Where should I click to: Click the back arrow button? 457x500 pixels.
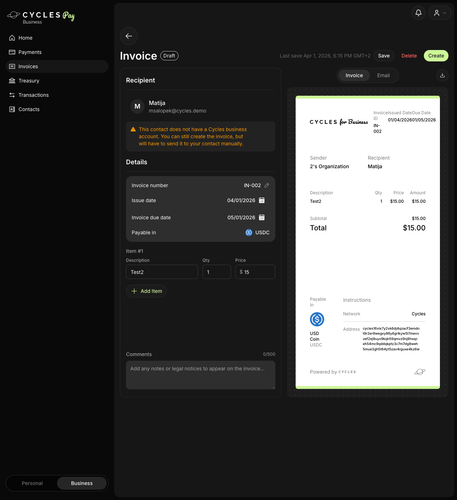pos(129,36)
